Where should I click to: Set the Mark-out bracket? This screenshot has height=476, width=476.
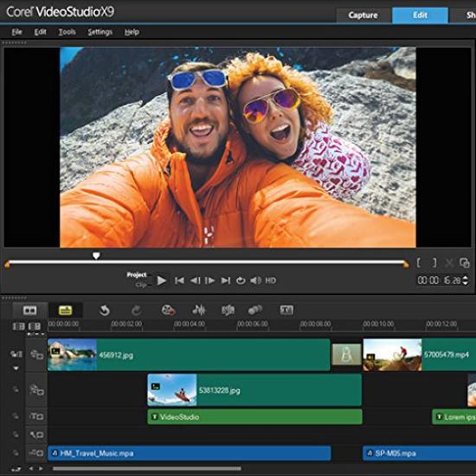434,263
